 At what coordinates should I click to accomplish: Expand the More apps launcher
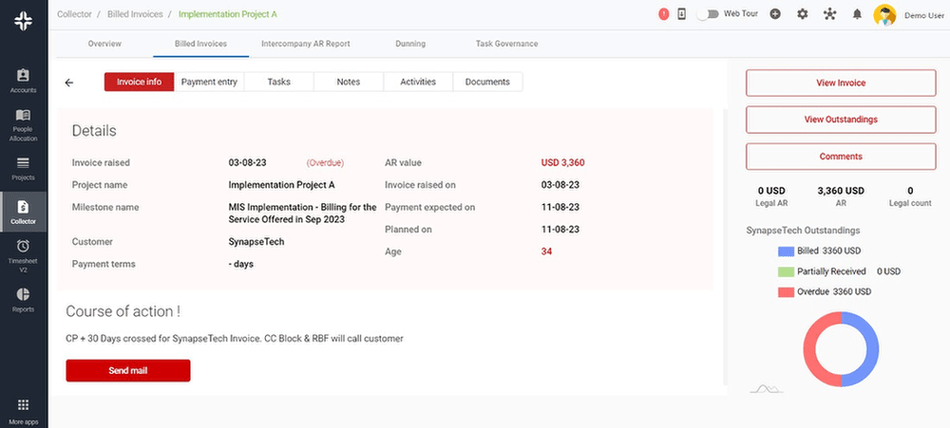23,408
